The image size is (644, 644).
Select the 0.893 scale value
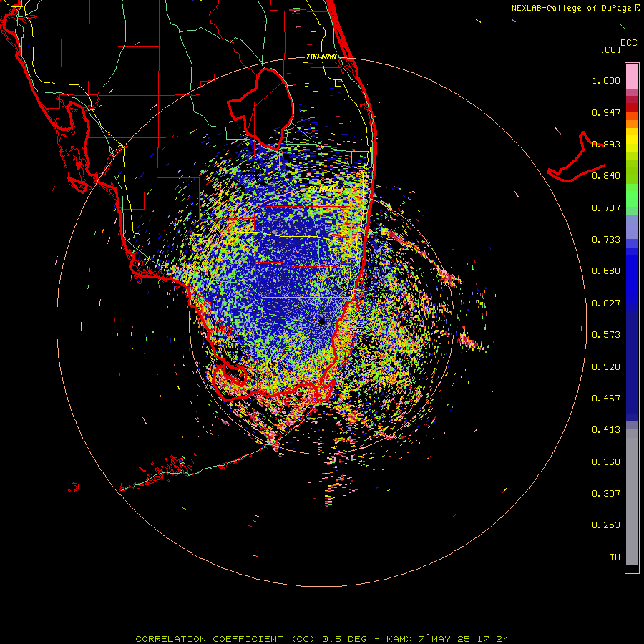(606, 144)
